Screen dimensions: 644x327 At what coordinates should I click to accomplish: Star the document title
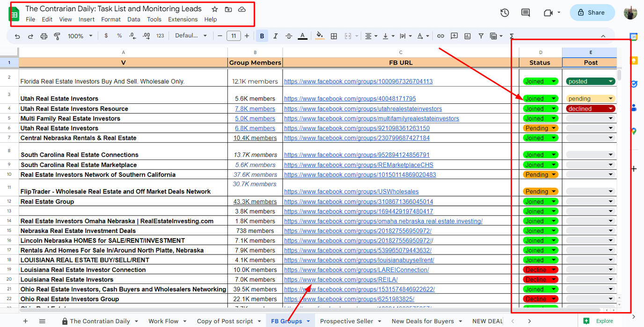pos(214,9)
